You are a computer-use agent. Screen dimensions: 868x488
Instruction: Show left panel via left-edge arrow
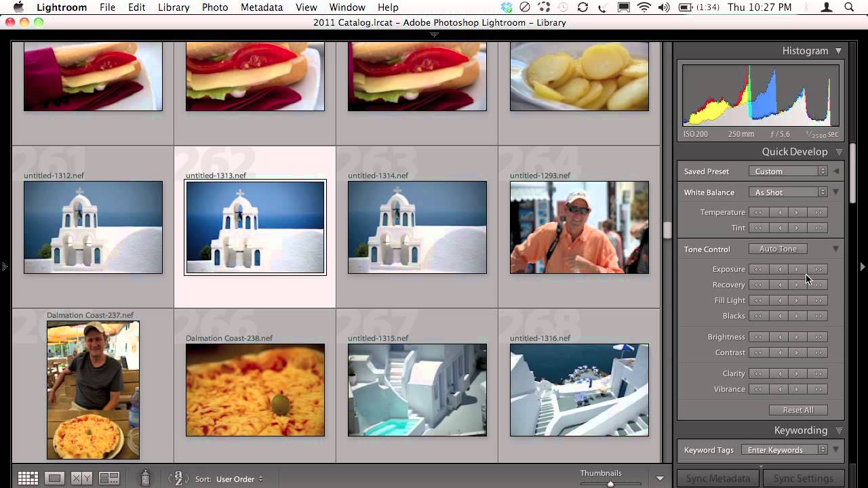click(3, 267)
